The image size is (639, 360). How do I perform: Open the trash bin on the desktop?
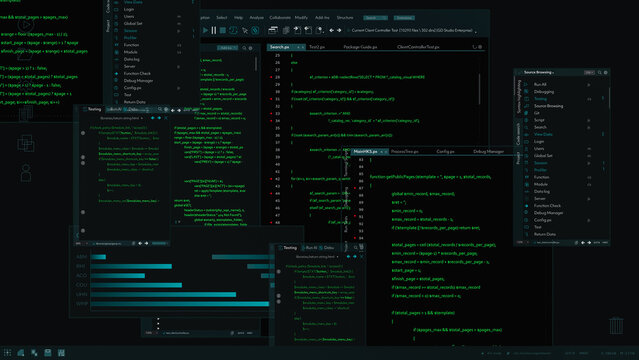(616, 325)
